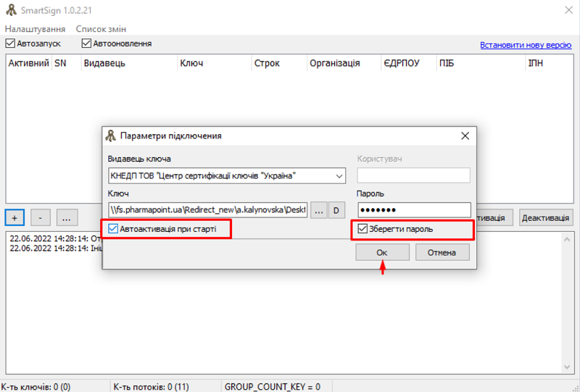Screen dimensions: 580x392
Task: Close the Параметри підключення dialog
Action: pos(465,135)
